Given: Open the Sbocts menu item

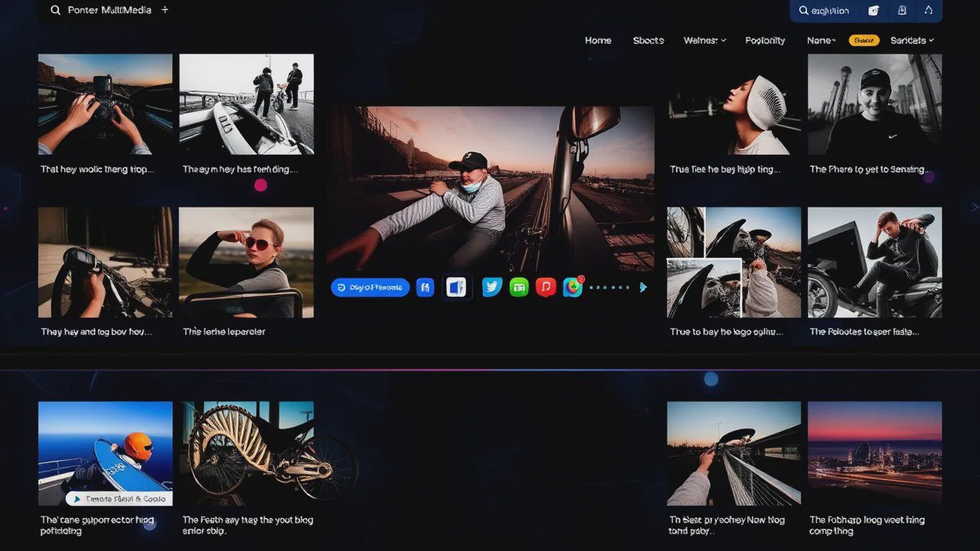Looking at the screenshot, I should (x=648, y=41).
